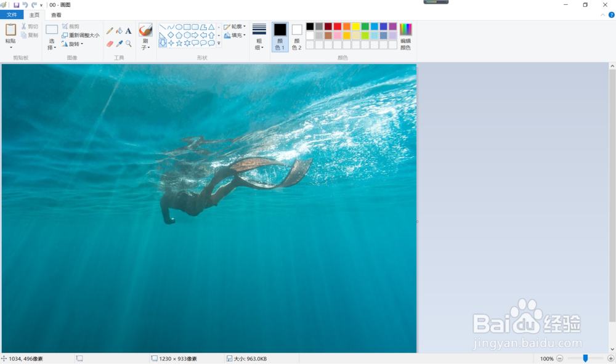Select the Magnifier tool
This screenshot has height=364, width=616.
(129, 44)
